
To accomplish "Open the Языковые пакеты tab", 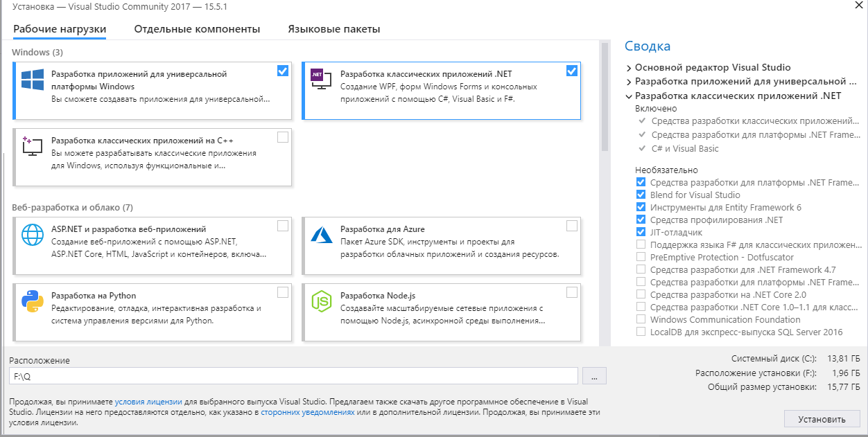I will coord(333,29).
